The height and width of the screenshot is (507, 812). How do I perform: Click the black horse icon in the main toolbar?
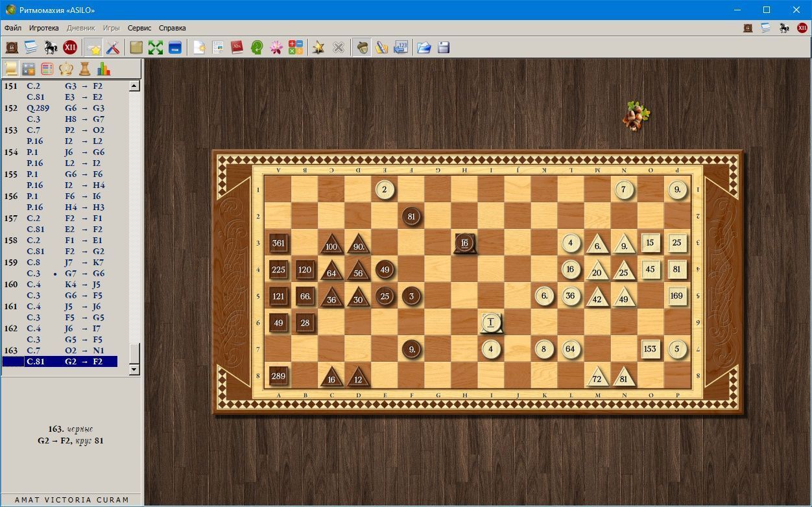coord(51,47)
